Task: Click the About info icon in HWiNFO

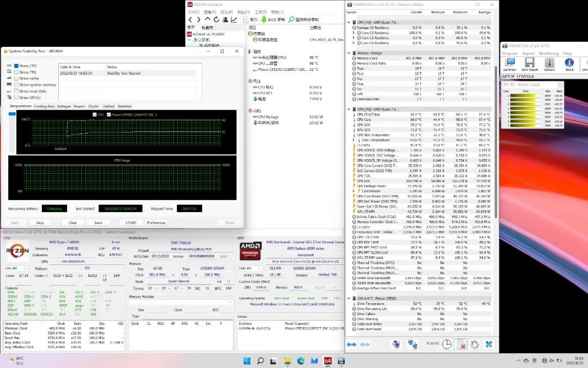Action: (x=569, y=63)
